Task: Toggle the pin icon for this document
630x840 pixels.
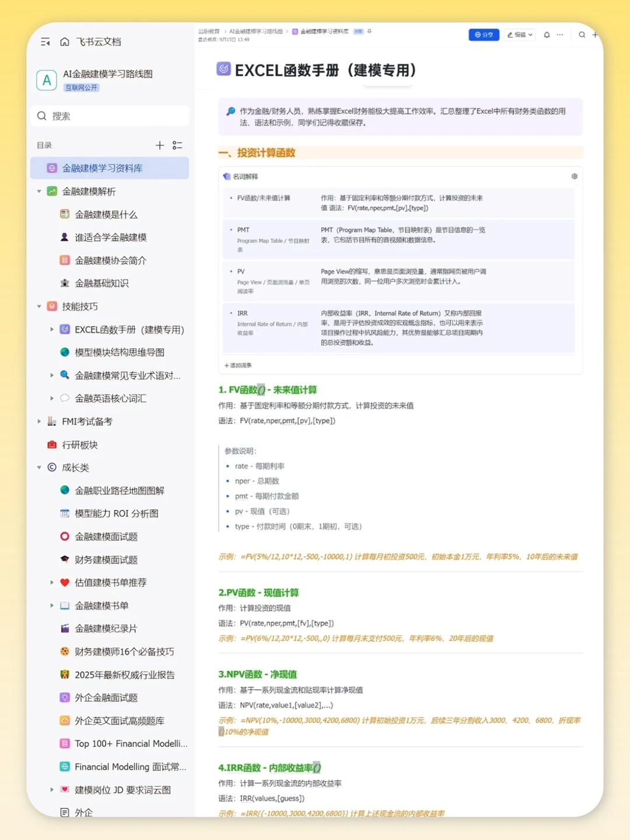Action: tap(370, 32)
